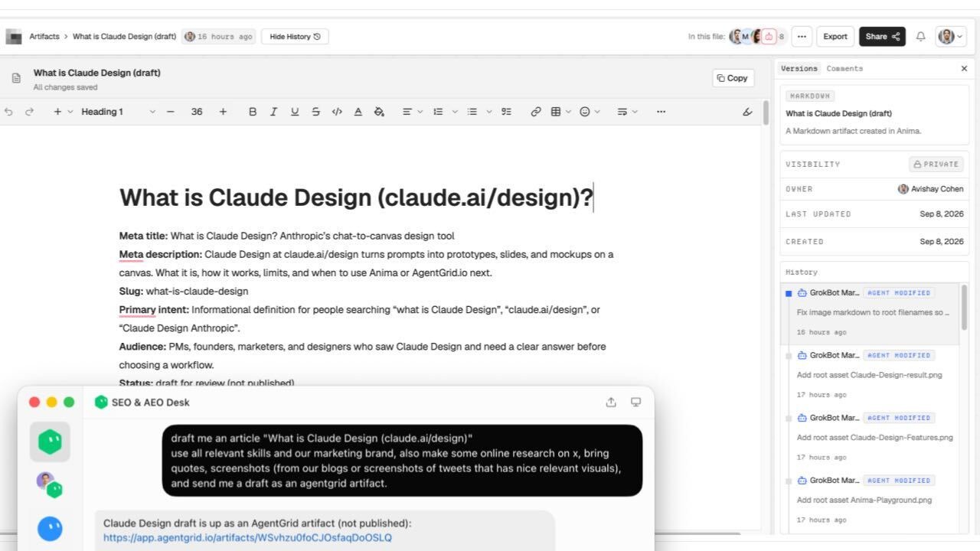Undo the last edit

pos(9,112)
